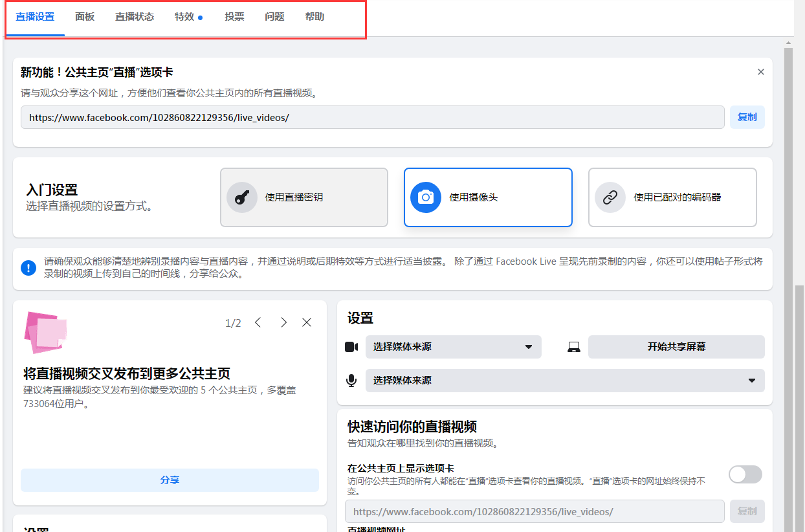Click the 分享 button

[170, 480]
